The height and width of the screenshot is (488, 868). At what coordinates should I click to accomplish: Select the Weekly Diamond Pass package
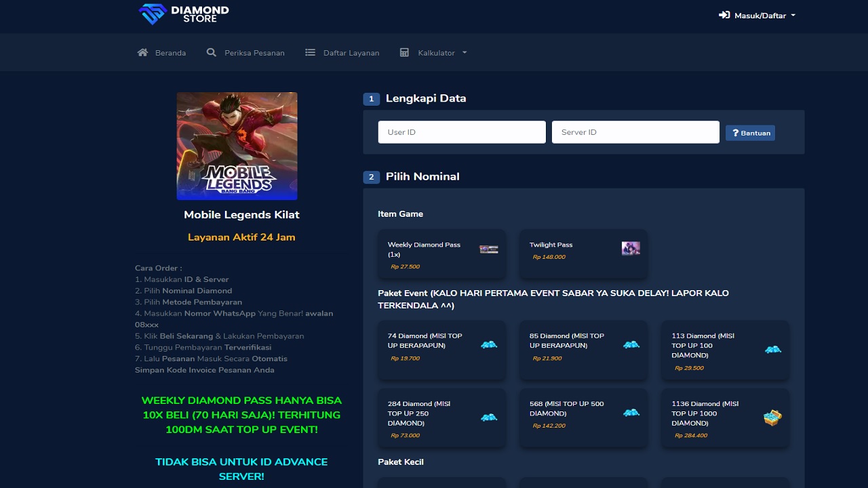point(441,255)
